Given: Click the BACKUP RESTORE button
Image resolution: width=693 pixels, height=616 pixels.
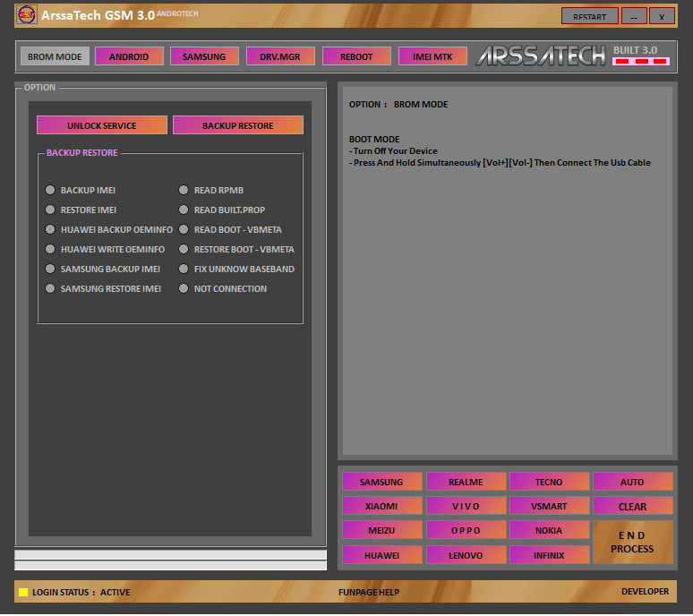Looking at the screenshot, I should point(237,125).
